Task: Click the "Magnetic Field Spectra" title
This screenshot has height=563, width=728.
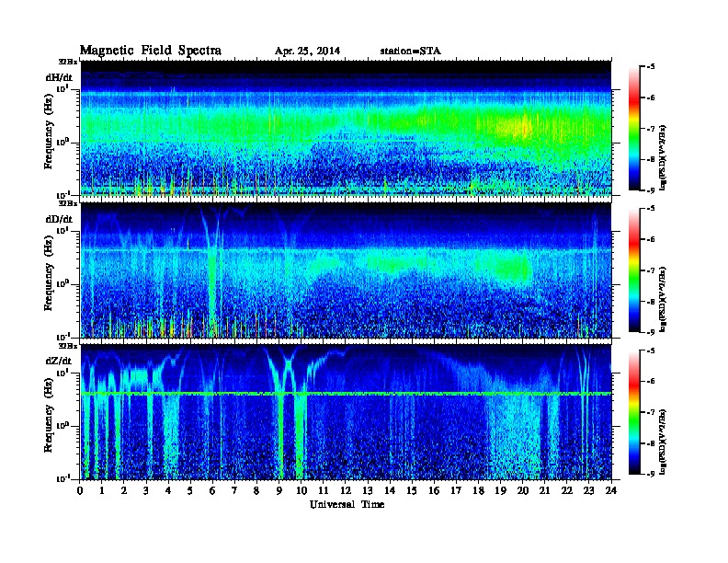Action: tap(151, 51)
